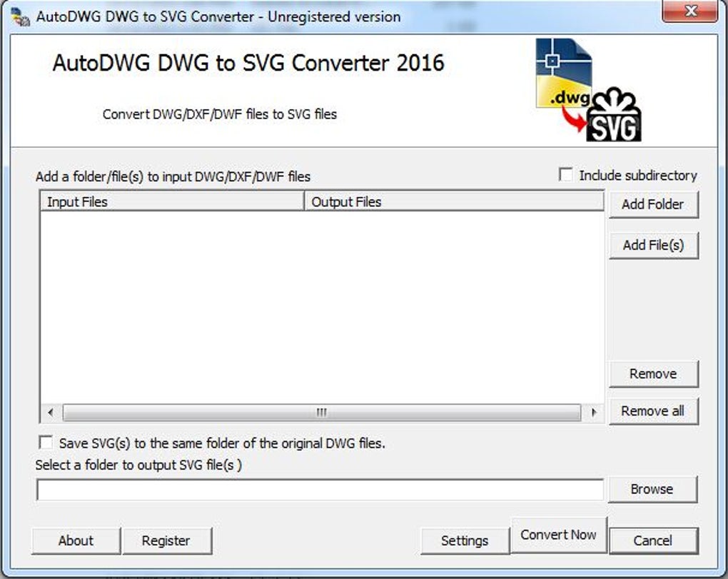
Task: Click the horizontal scrollbar right arrow
Action: (x=593, y=413)
